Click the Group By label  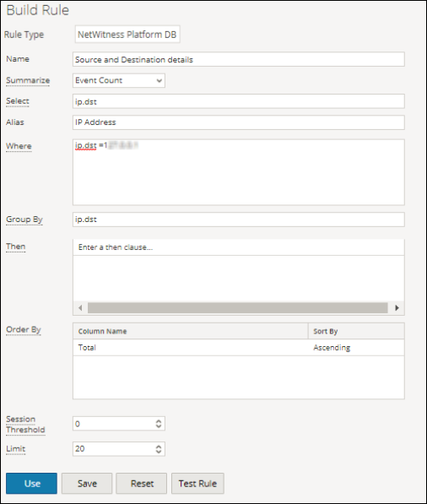tap(24, 219)
